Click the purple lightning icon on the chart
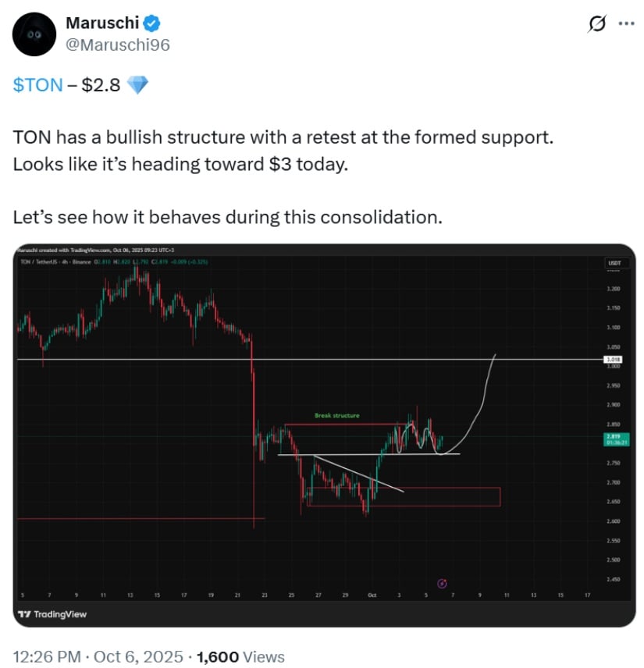The width and height of the screenshot is (644, 668). (442, 583)
